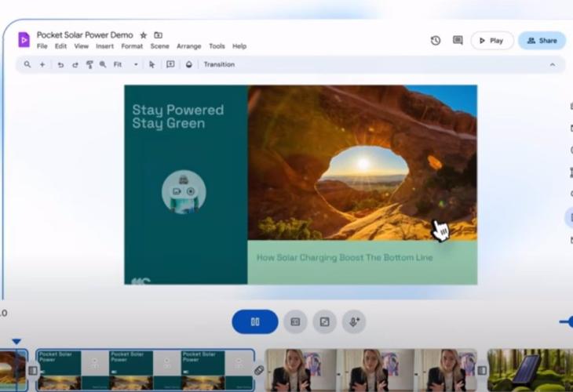
Task: Open version history clock icon
Action: pyautogui.click(x=436, y=41)
